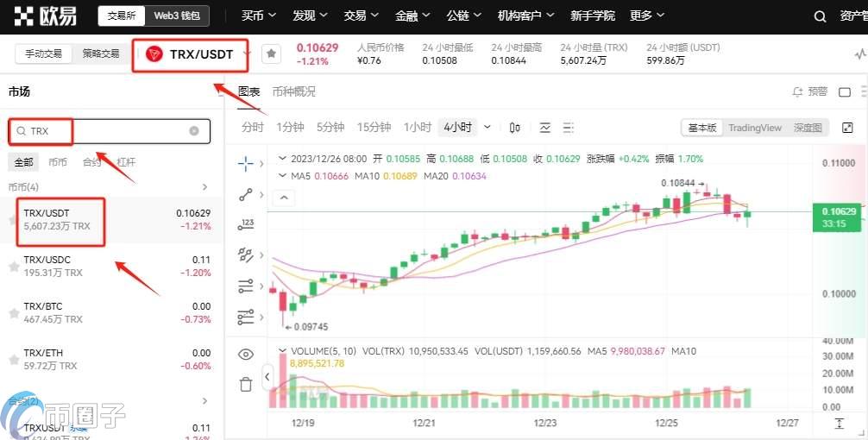868x440 pixels.
Task: Select the TRX/BTC market row
Action: (x=110, y=312)
